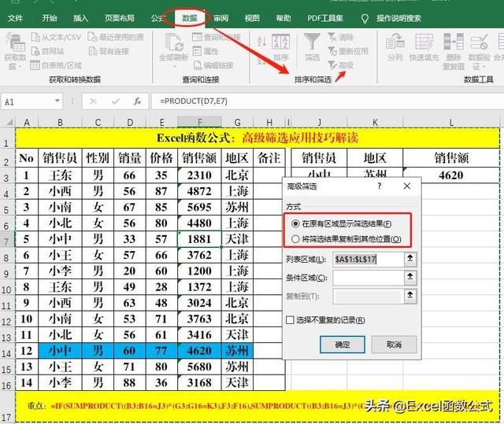Open Advanced filter (高级) icon

(x=332, y=65)
